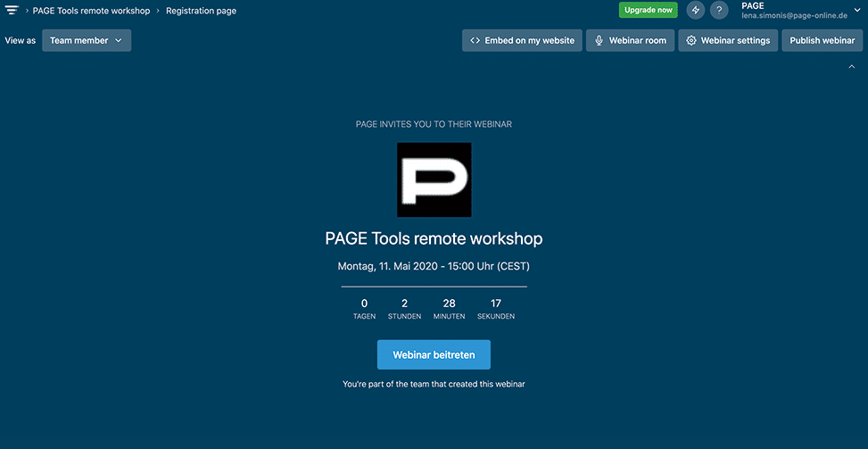Screen dimensions: 868x449
Task: Collapse the toolbar using the up chevron
Action: [x=851, y=66]
